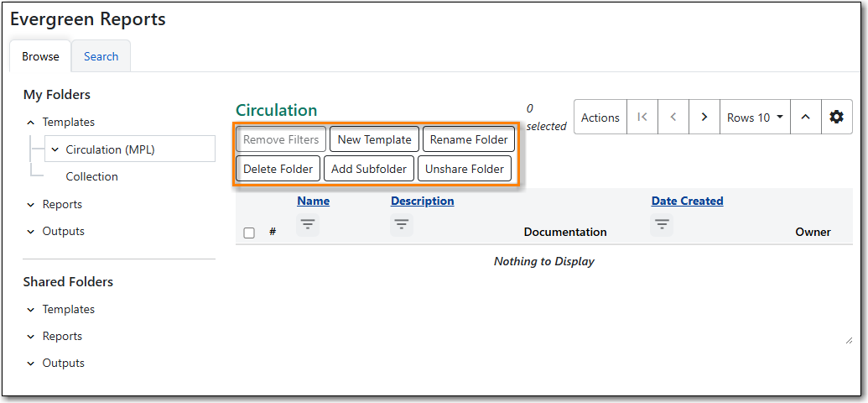Open filter icon under Date Created column
The width and height of the screenshot is (868, 403).
click(x=663, y=225)
